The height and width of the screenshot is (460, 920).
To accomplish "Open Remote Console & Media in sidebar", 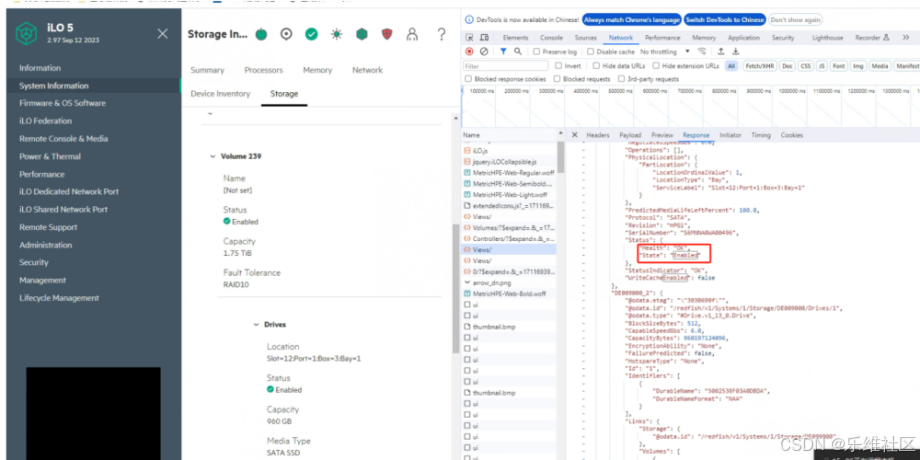I will (63, 139).
